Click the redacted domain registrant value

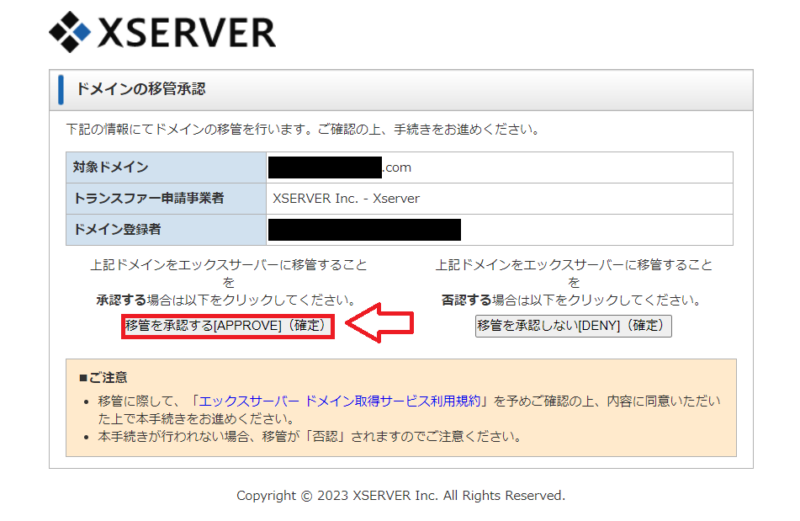365,229
